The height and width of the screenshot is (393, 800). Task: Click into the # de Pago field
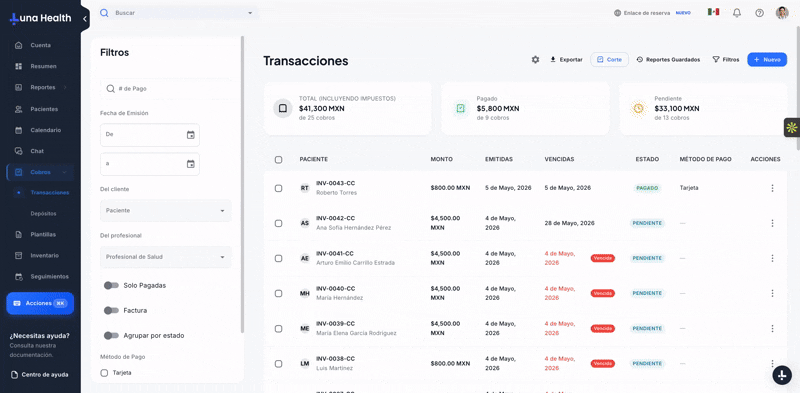click(x=165, y=89)
